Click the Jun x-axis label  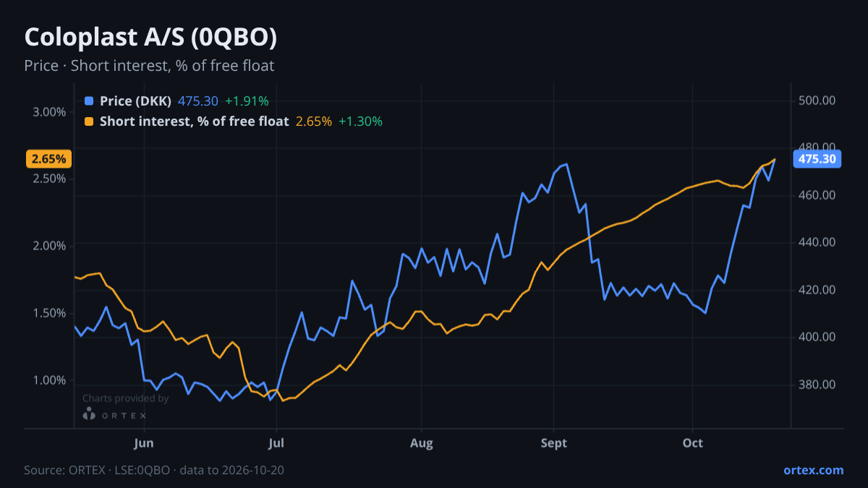click(144, 442)
